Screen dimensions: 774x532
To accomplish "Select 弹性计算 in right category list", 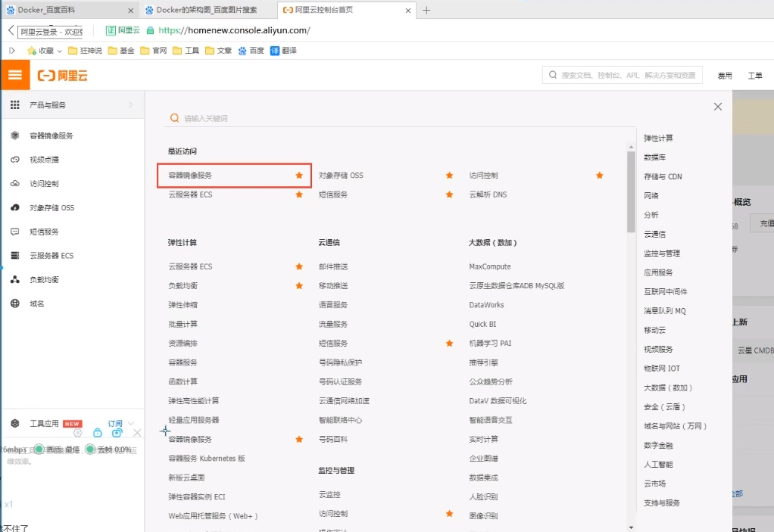I will (658, 138).
